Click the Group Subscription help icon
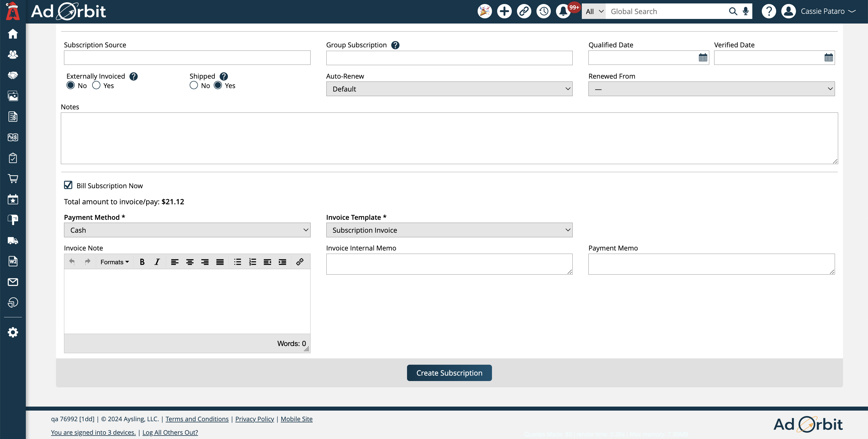 coord(395,45)
